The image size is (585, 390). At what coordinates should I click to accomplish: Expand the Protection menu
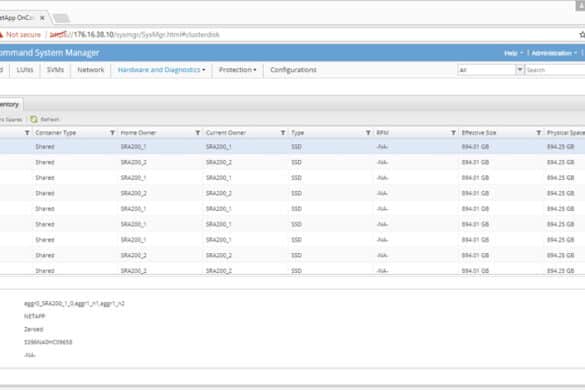click(237, 70)
